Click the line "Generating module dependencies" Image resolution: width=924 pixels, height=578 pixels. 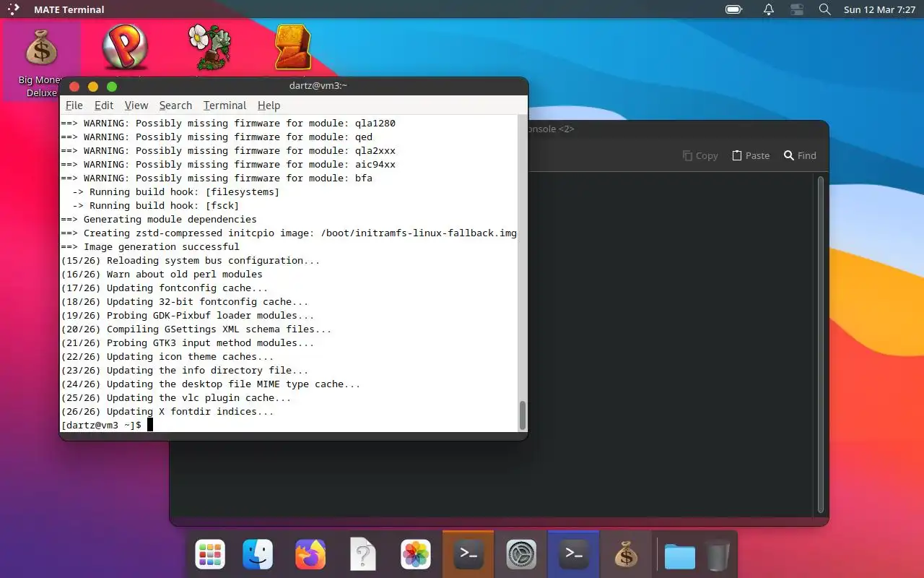click(x=159, y=220)
